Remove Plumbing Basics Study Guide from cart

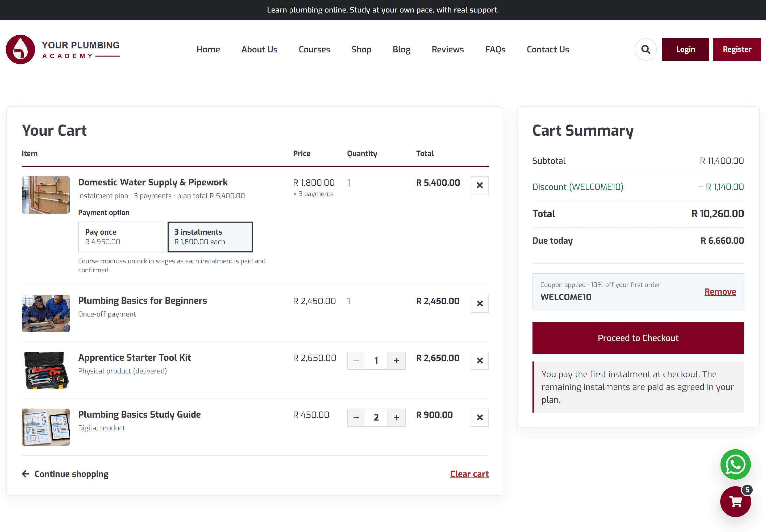[480, 418]
